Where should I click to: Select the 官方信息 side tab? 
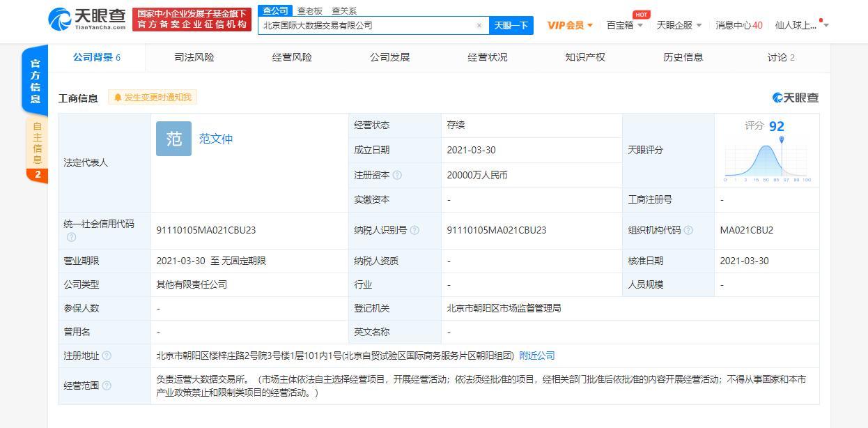pos(35,80)
